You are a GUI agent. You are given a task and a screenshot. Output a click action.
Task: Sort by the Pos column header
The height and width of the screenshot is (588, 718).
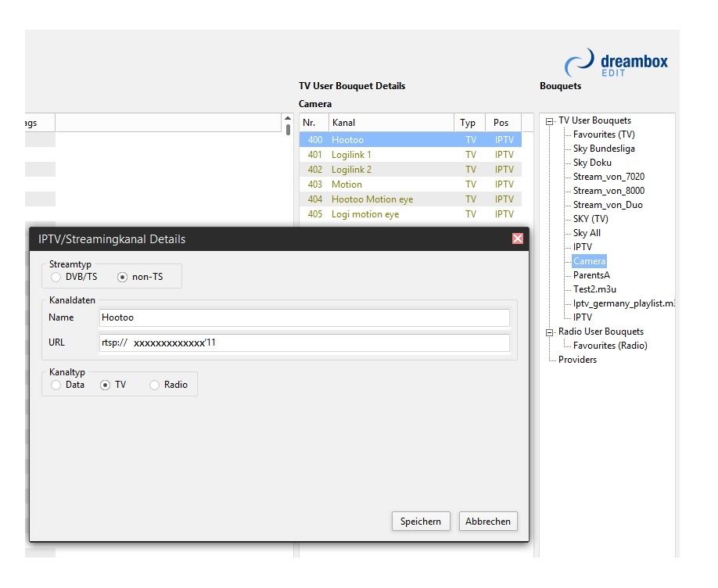[503, 123]
